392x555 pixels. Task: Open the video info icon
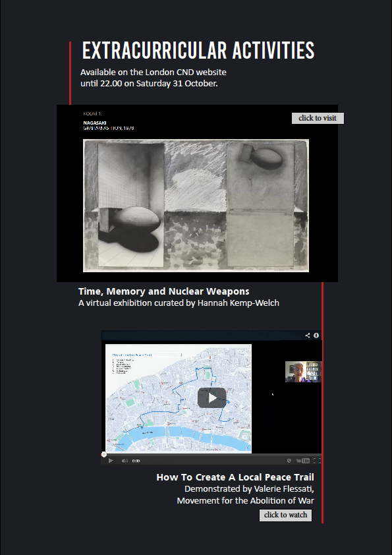pos(316,336)
